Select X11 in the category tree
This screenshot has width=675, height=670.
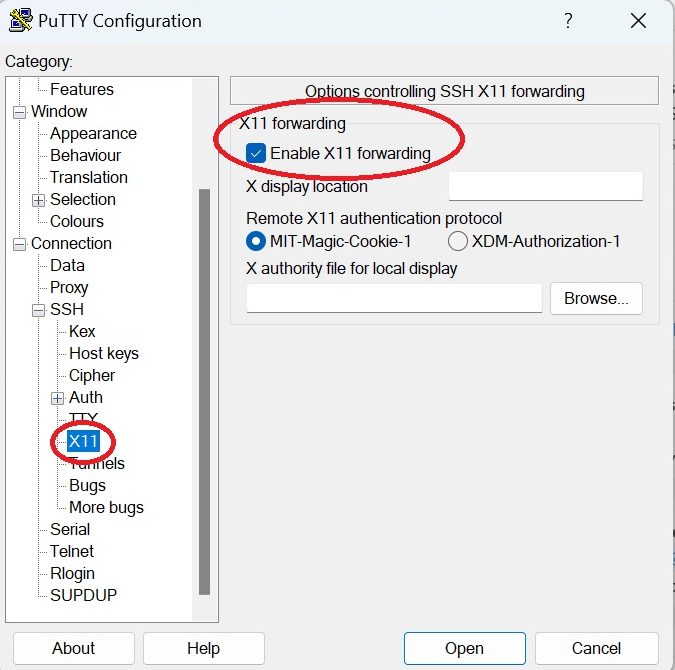[84, 441]
